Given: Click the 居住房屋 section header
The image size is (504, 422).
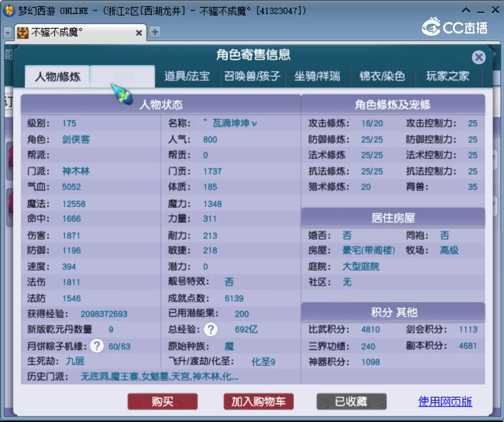Looking at the screenshot, I should tap(393, 218).
